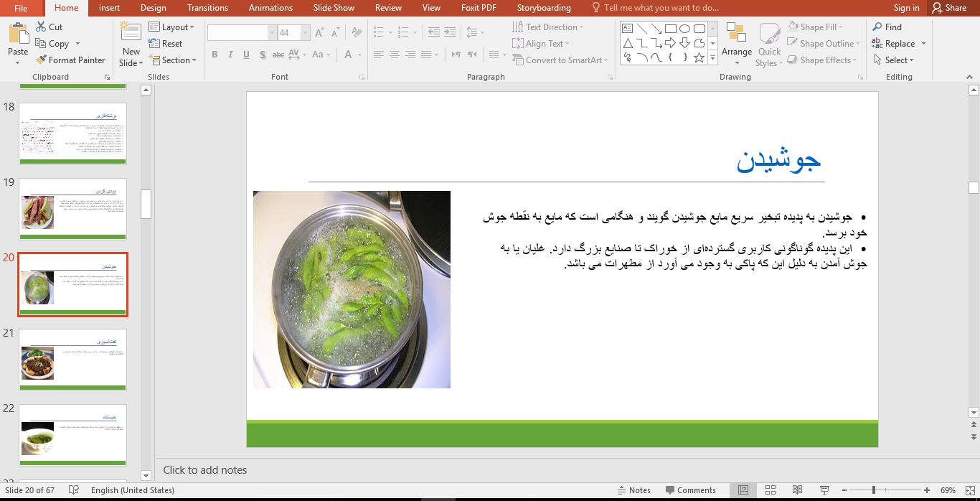This screenshot has width=980, height=501.
Task: Toggle Strikethrough formatting
Action: [278, 55]
